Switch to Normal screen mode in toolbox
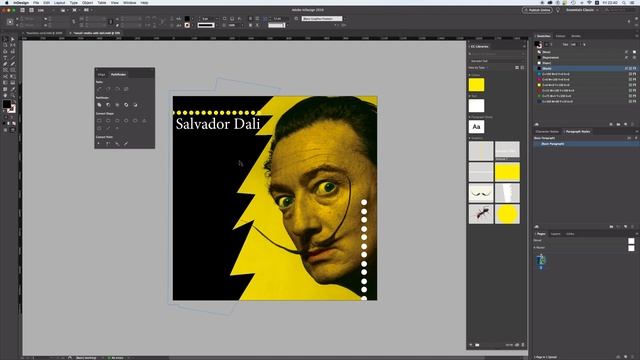640x360 pixels. [5, 130]
